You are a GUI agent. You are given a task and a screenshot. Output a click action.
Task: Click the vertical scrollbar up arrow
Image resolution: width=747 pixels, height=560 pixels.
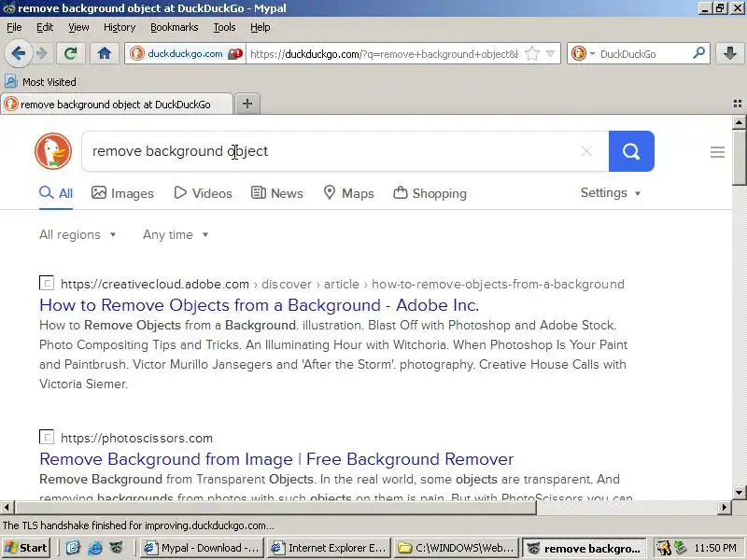pyautogui.click(x=739, y=122)
